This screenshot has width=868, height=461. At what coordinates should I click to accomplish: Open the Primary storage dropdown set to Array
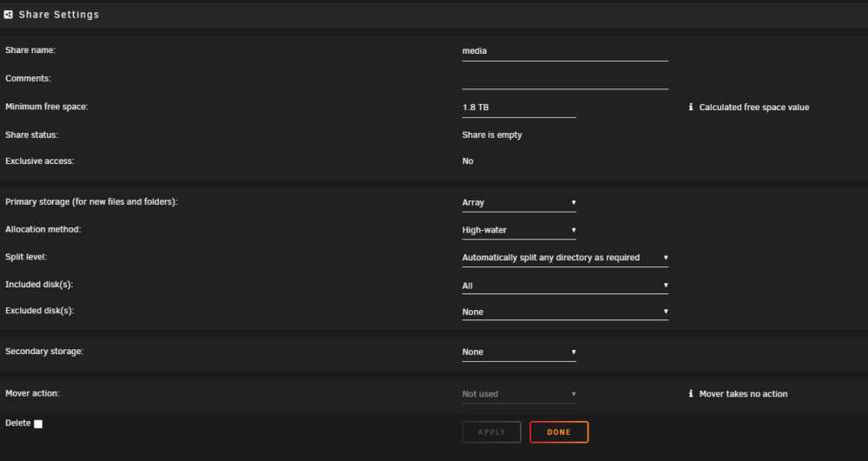pos(519,202)
